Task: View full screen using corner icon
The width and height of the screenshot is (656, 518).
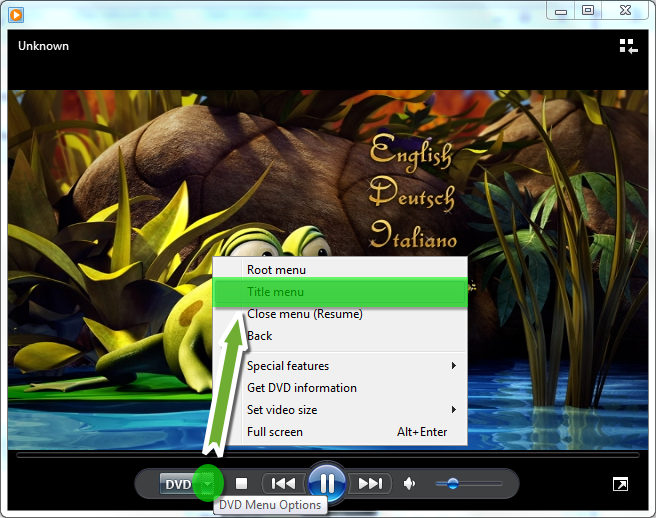Action: click(x=620, y=484)
